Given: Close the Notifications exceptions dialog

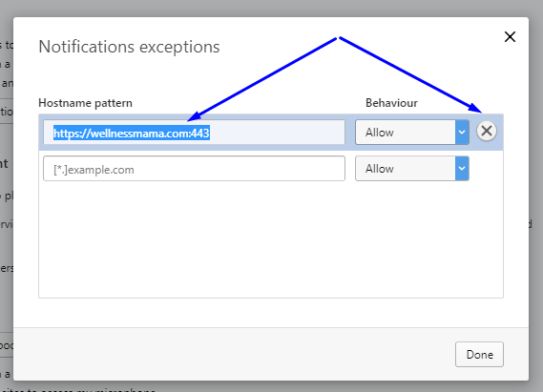Looking at the screenshot, I should click(510, 36).
